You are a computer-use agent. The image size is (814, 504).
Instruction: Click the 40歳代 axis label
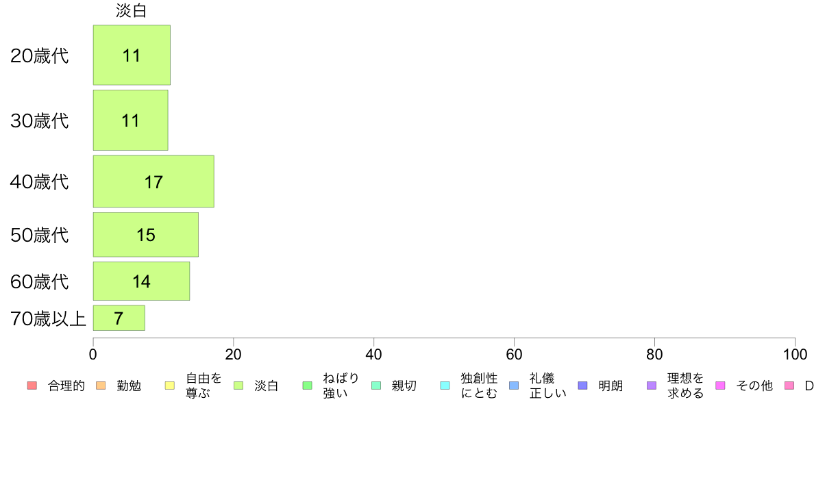(40, 181)
